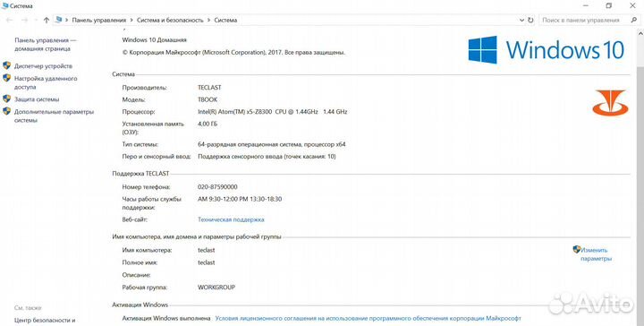Expand chevron after Панель управления breadcrumb
644x326 pixels.
[x=131, y=20]
